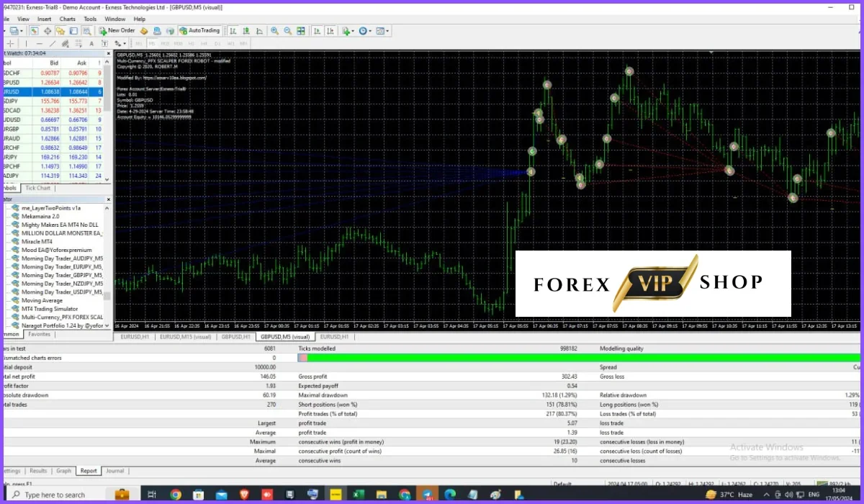Open the Tools menu
This screenshot has width=864, height=504.
[90, 19]
